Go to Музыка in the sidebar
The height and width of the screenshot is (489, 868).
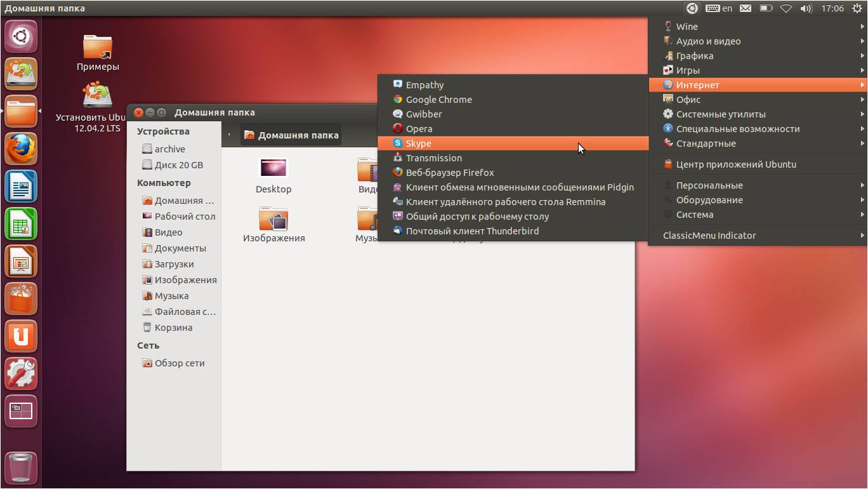pos(174,296)
